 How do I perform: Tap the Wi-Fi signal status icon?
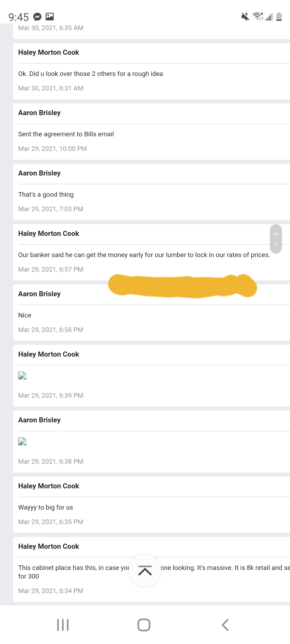click(x=258, y=16)
